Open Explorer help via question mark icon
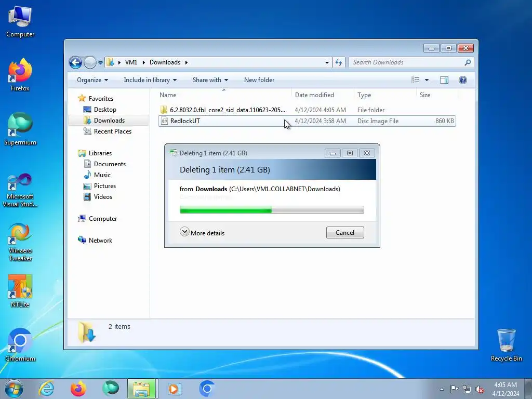532x399 pixels. (x=462, y=80)
